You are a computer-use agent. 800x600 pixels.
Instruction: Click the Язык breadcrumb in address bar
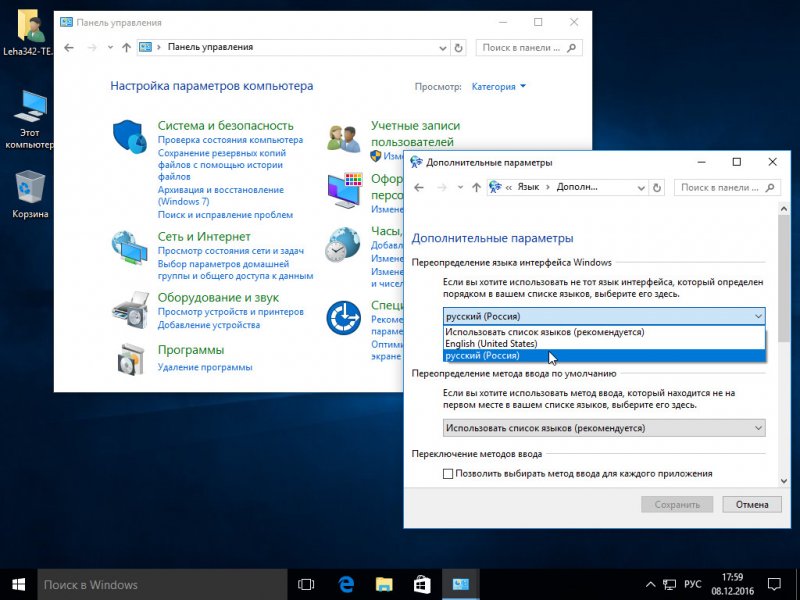[x=528, y=187]
